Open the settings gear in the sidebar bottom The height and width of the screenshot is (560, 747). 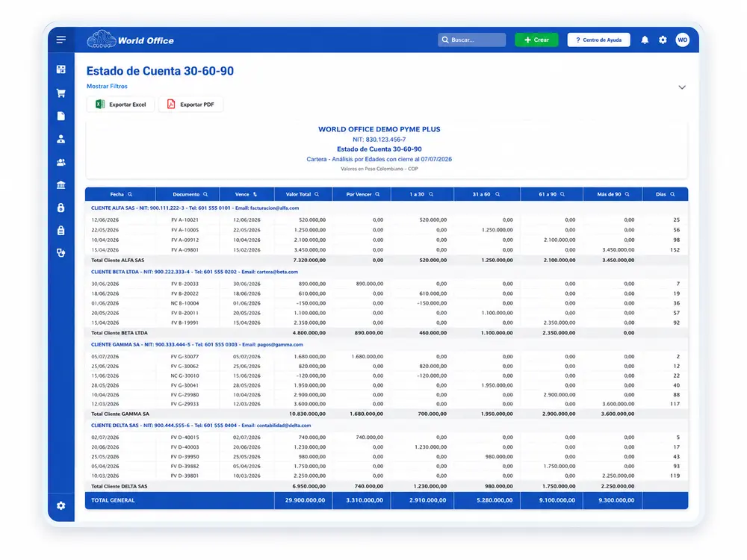pos(61,505)
